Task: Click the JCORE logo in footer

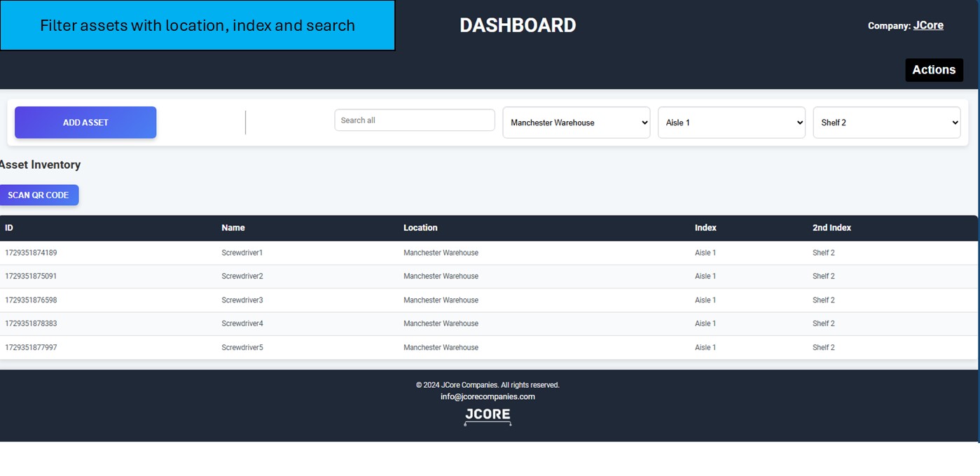Action: pos(488,416)
